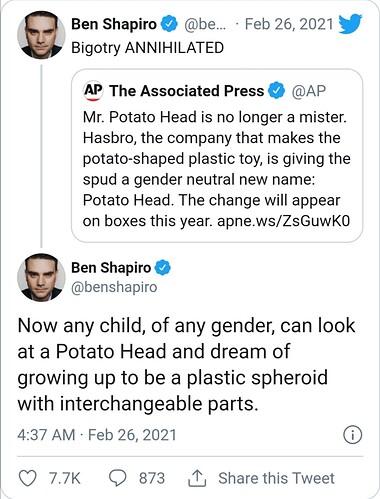
Task: Open Ben Shapiro's top profile photo
Action: tap(41, 36)
